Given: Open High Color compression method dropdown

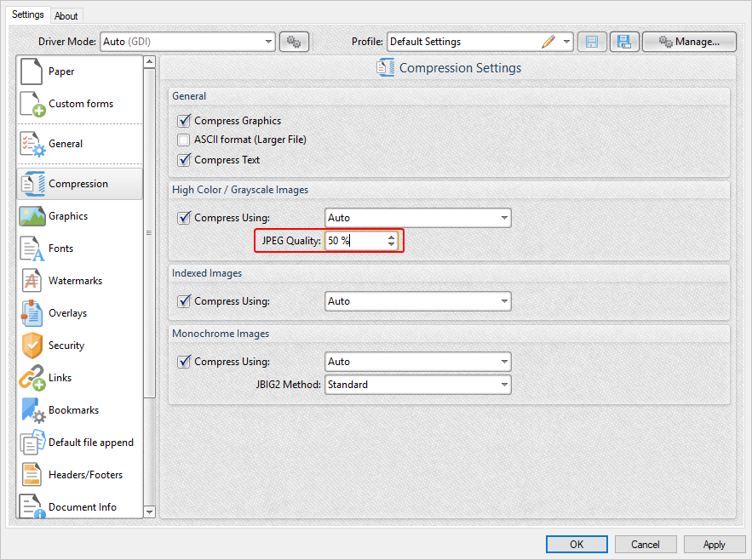Looking at the screenshot, I should click(x=417, y=218).
